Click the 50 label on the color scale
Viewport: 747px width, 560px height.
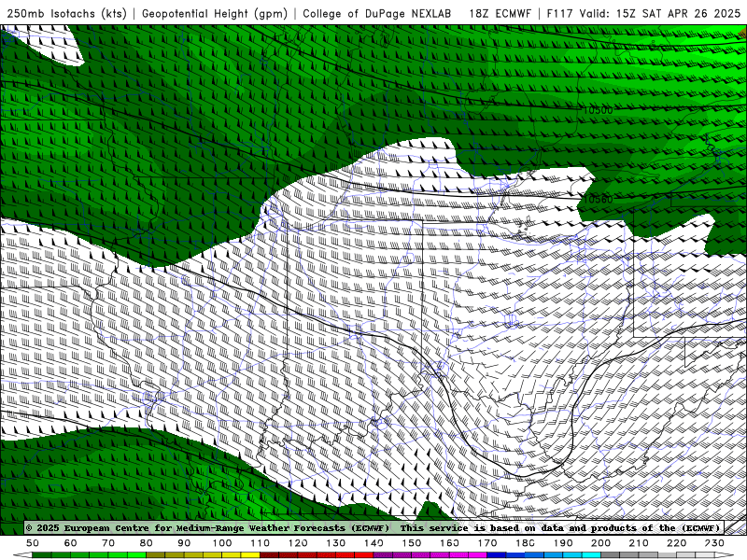(33, 543)
